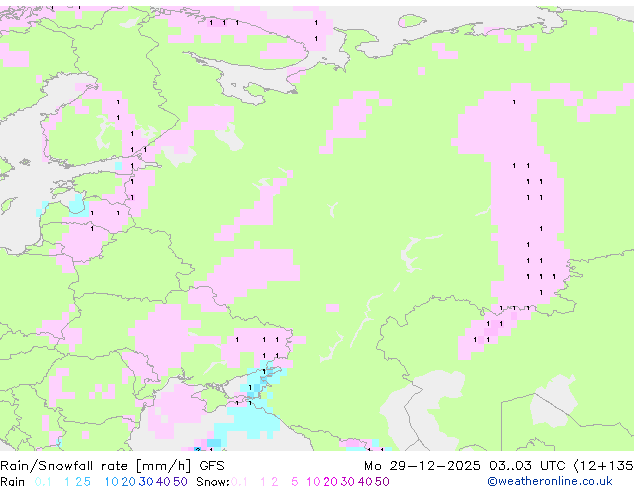Click the "03..03 UTC" time text

tap(527, 466)
